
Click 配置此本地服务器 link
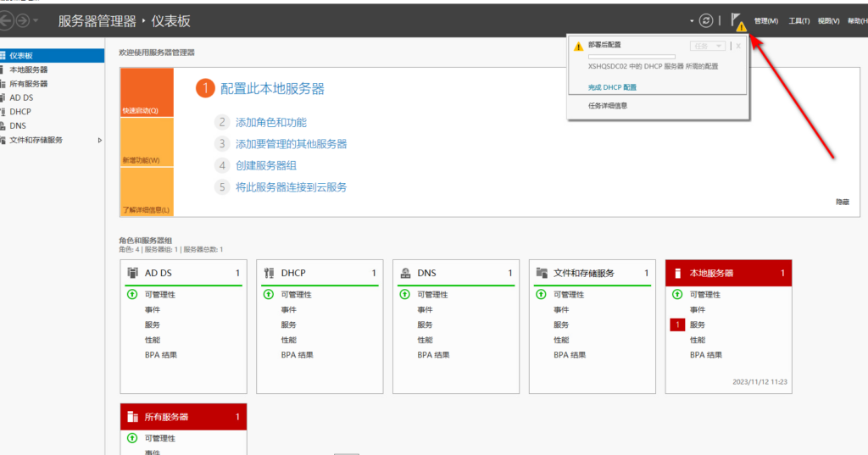(x=272, y=89)
